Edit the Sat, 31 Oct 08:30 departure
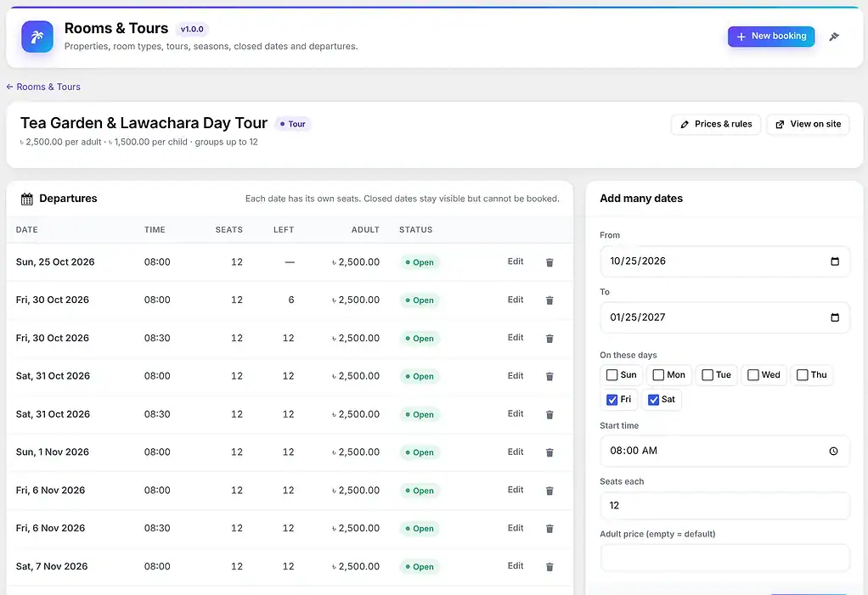This screenshot has width=868, height=595. (x=516, y=413)
